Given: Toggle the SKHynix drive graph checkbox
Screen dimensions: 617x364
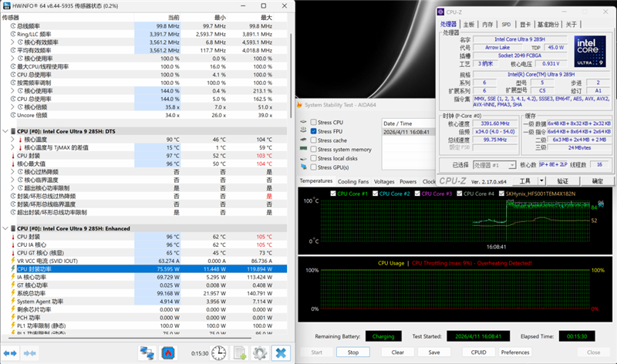Looking at the screenshot, I should [x=501, y=194].
